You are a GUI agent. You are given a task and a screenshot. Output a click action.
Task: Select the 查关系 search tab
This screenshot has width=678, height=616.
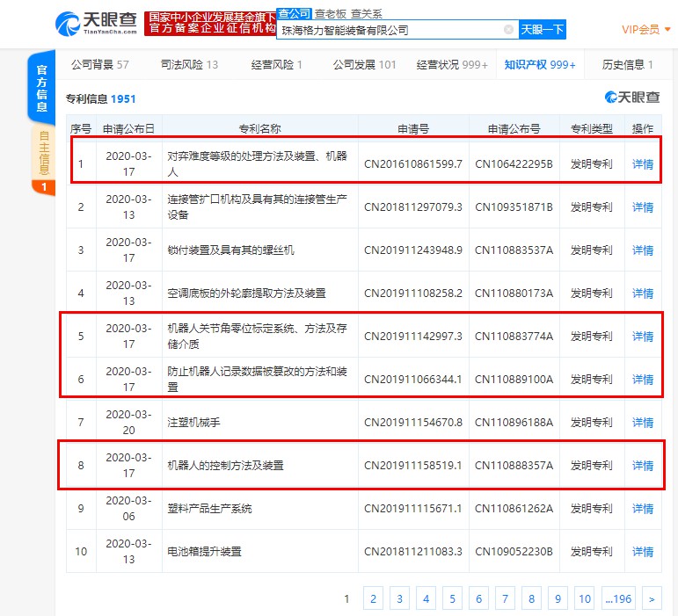pyautogui.click(x=366, y=14)
